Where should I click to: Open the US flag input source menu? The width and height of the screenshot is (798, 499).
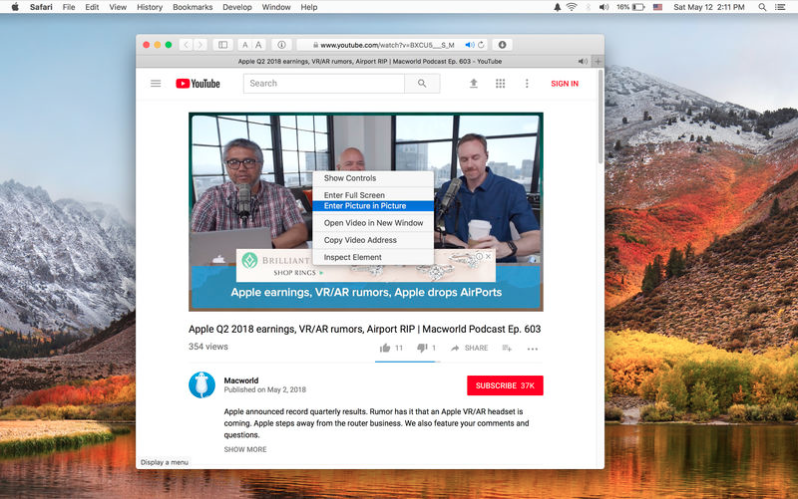tap(658, 7)
